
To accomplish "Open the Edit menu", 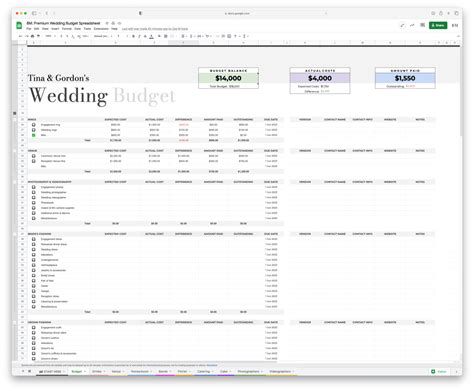I will click(36, 29).
